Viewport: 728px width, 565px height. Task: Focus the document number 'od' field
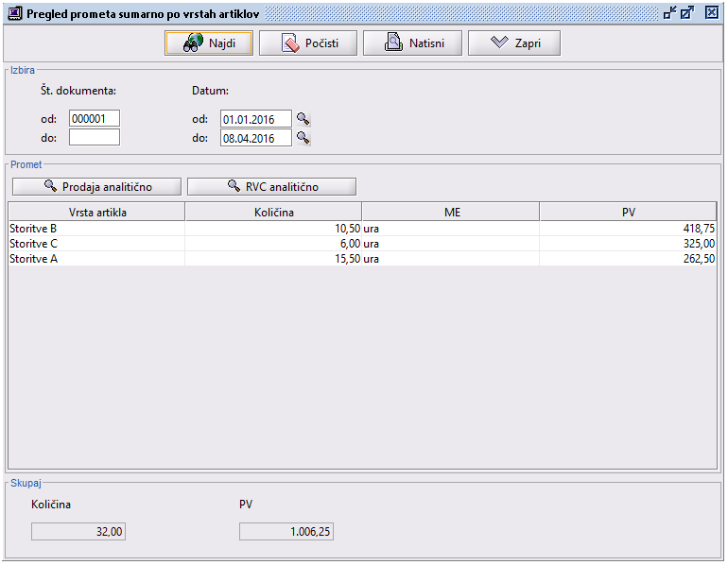pos(95,119)
